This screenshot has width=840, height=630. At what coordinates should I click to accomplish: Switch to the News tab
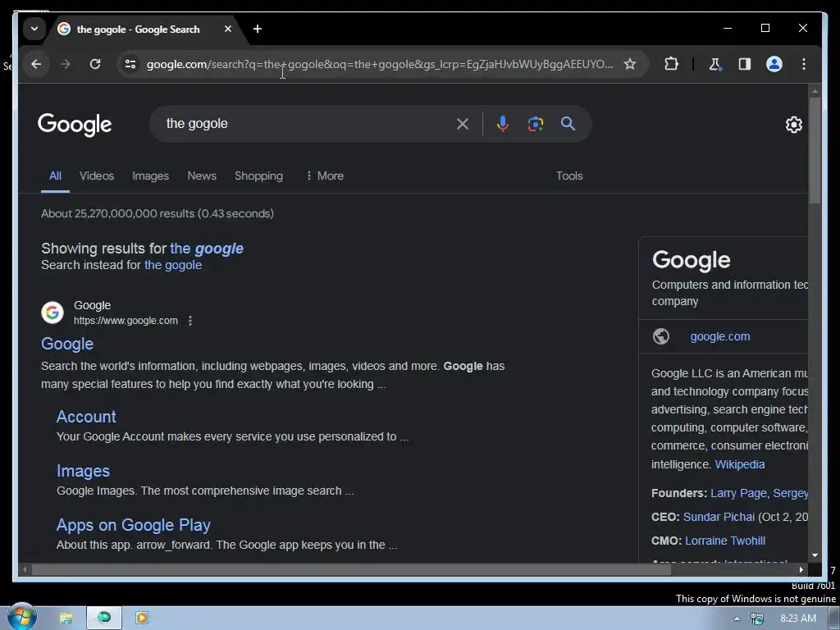click(x=202, y=176)
